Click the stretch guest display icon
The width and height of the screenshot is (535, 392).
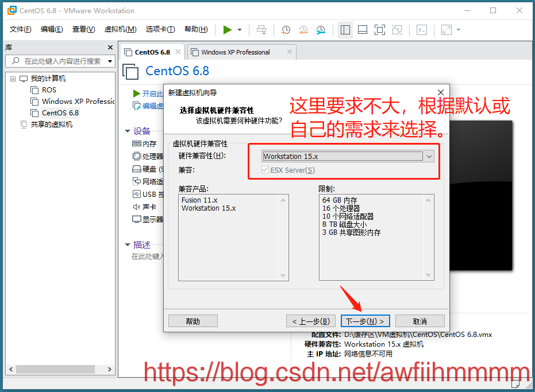[x=447, y=30]
